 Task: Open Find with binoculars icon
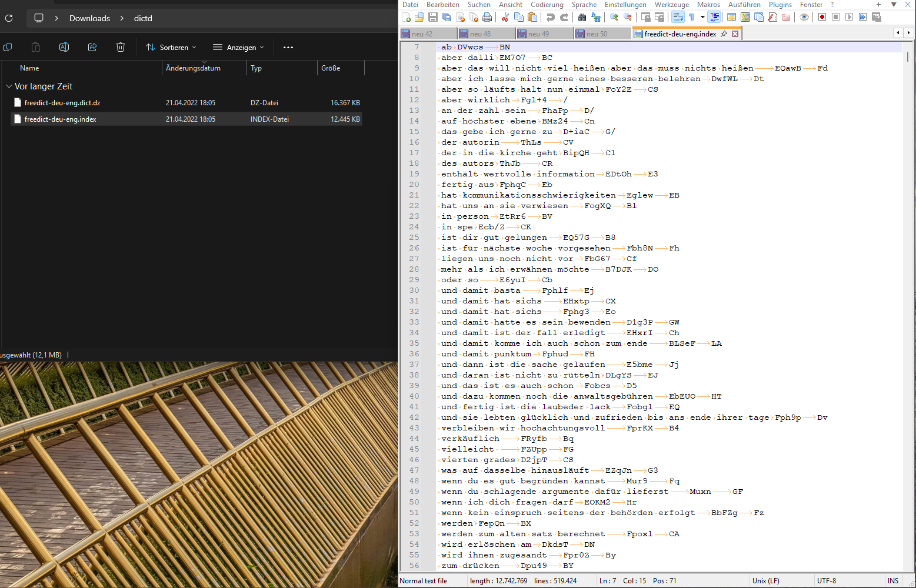582,17
